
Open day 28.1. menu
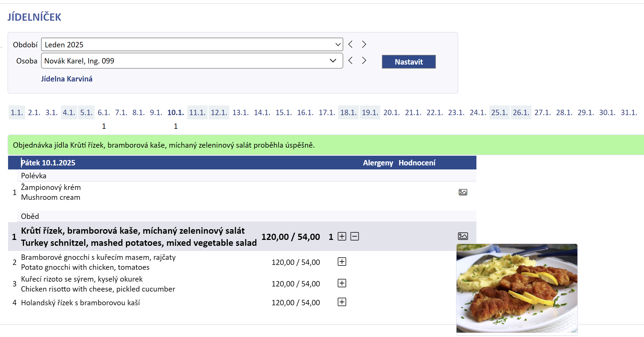tap(564, 112)
